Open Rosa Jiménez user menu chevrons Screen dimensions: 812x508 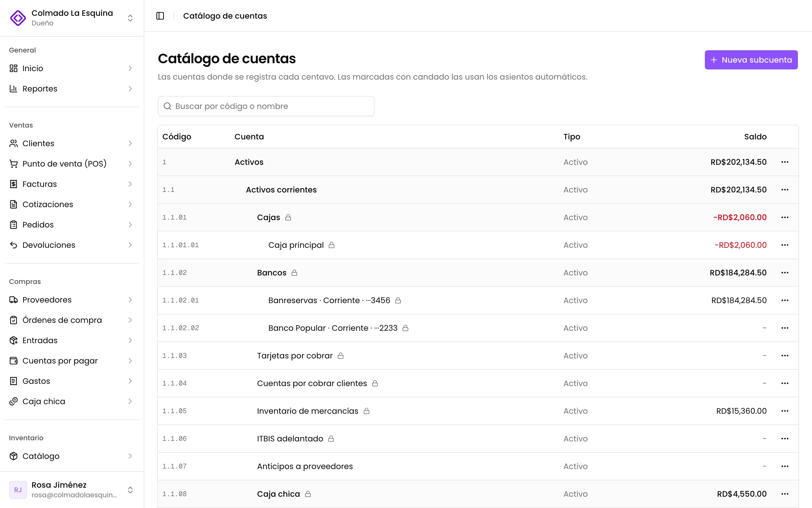pyautogui.click(x=130, y=490)
